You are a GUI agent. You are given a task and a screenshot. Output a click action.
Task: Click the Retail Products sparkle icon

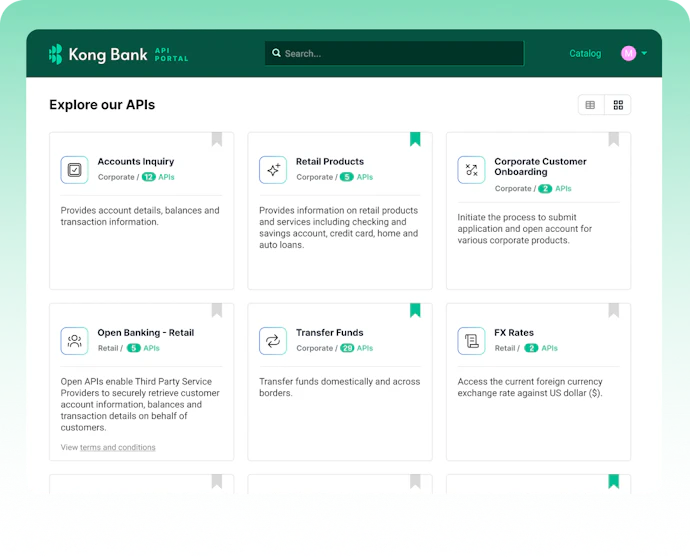[272, 170]
